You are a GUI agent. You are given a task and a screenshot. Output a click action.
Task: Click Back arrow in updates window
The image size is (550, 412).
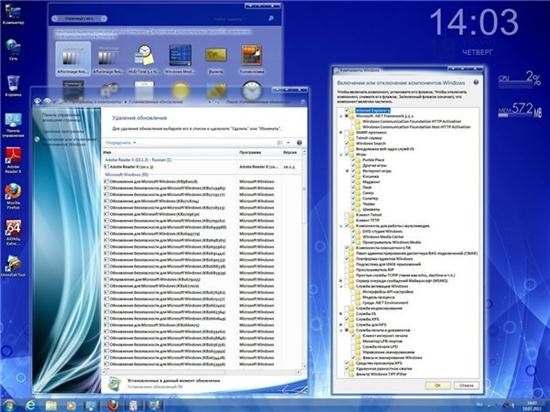click(x=38, y=101)
